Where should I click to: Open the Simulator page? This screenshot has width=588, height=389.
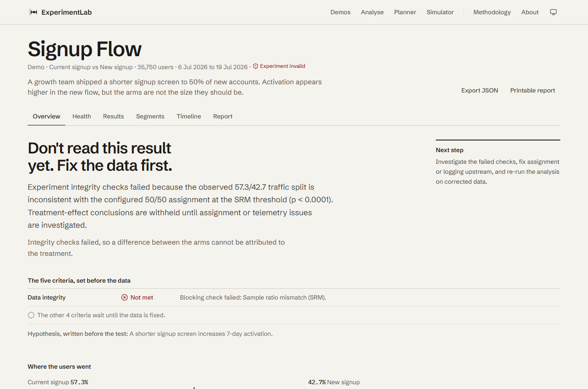pyautogui.click(x=440, y=12)
